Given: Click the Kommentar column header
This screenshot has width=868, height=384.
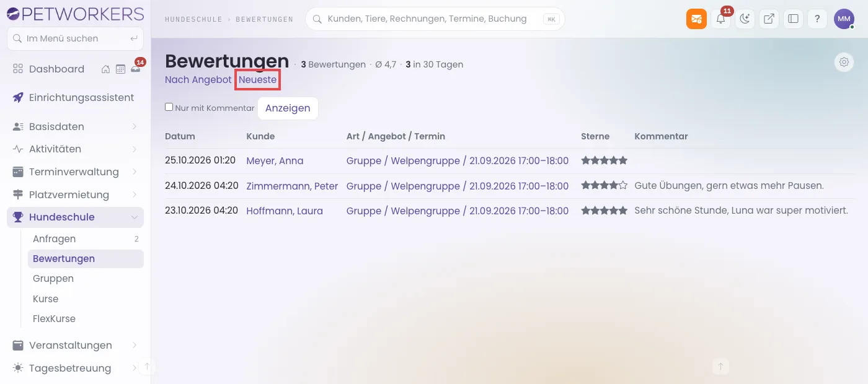Looking at the screenshot, I should pos(661,136).
